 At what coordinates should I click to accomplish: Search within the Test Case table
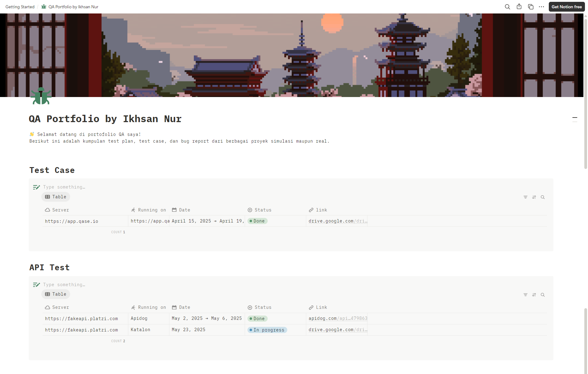[543, 197]
